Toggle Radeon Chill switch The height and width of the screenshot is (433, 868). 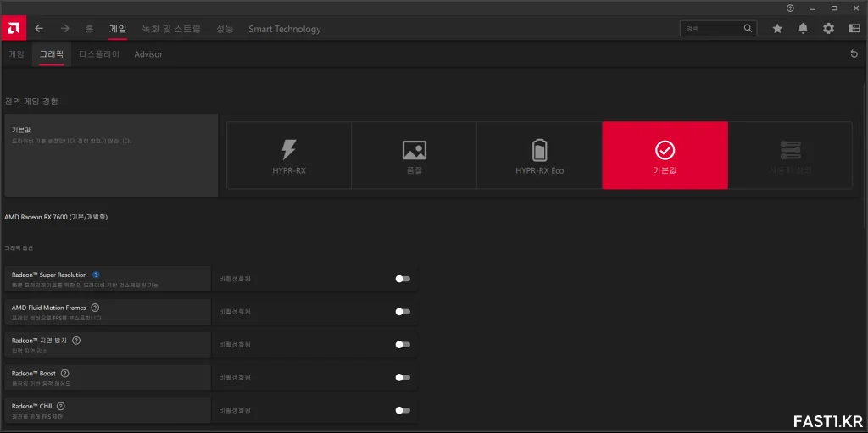coord(403,410)
